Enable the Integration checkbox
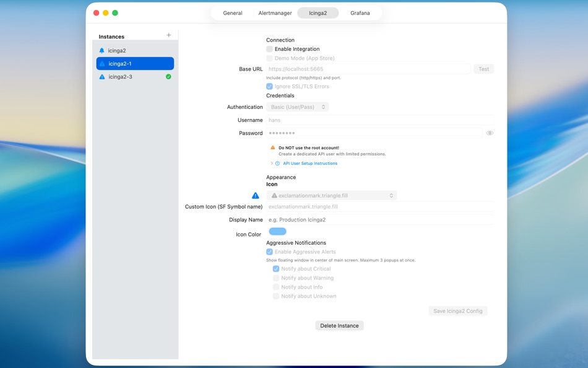This screenshot has height=368, width=588. pos(270,48)
